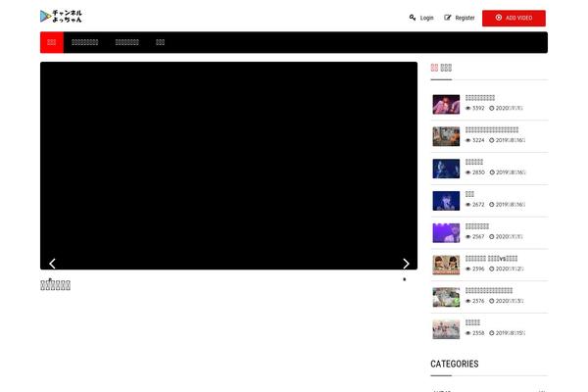This screenshot has width=588, height=392.
Task: Click the red ADD VIDEO button
Action: 514,18
